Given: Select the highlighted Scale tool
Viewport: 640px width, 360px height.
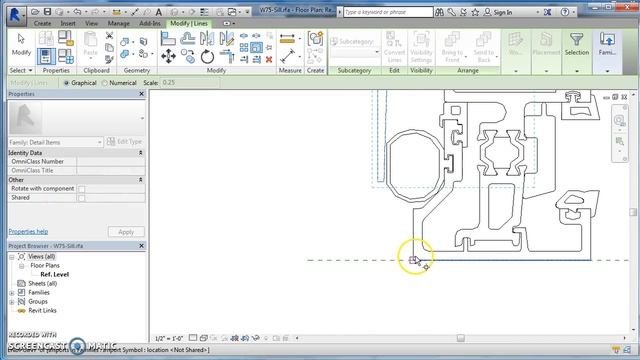Looking at the screenshot, I should tap(256, 48).
